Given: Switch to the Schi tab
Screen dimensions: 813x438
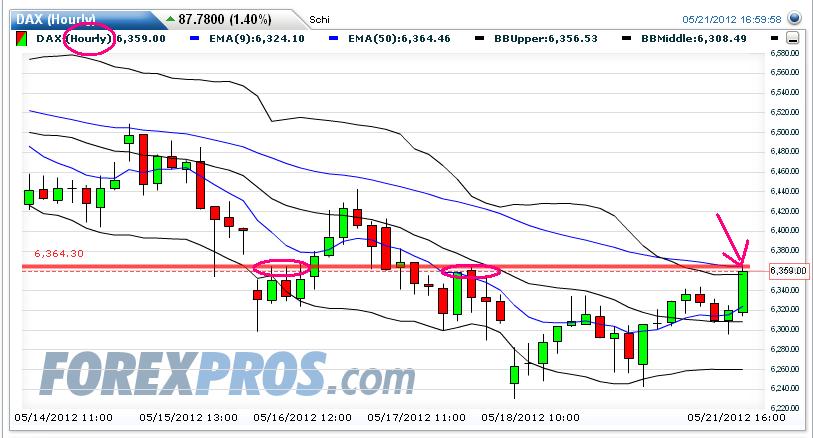Looking at the screenshot, I should (x=319, y=20).
